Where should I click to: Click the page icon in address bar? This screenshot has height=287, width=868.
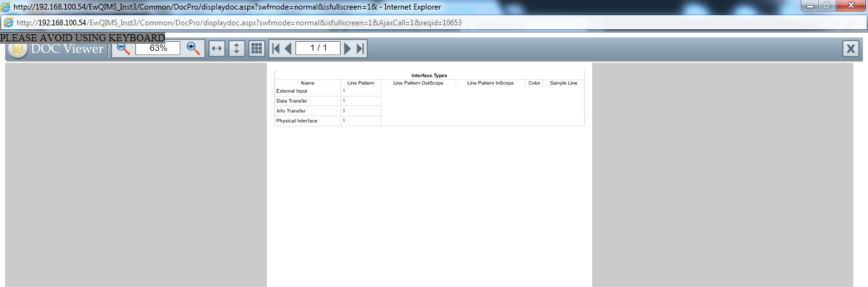coord(8,22)
